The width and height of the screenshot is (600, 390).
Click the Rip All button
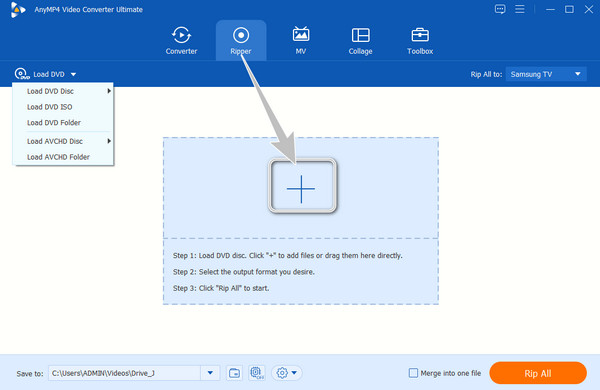538,373
